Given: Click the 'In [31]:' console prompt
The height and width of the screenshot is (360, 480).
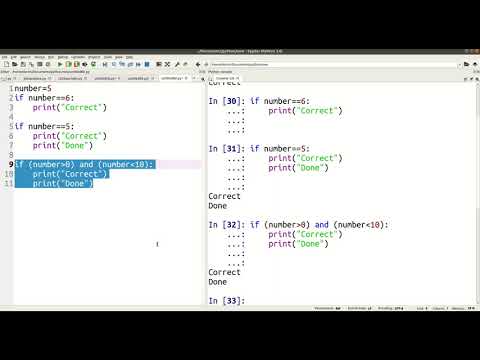Looking at the screenshot, I should pos(227,149).
